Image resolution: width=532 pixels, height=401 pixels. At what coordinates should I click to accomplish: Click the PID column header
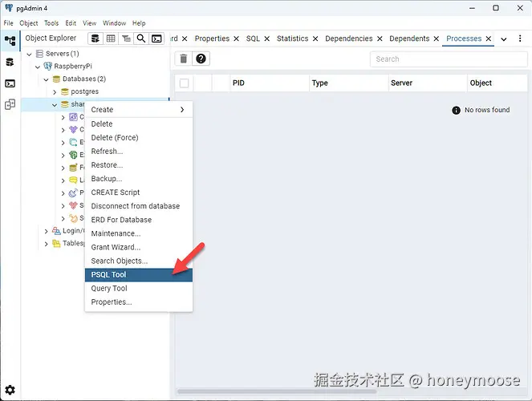pos(270,83)
